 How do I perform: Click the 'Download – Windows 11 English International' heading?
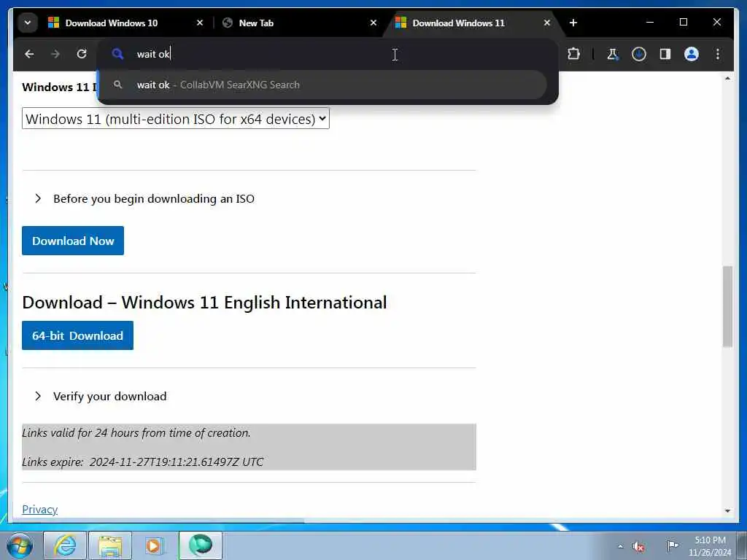pos(204,303)
